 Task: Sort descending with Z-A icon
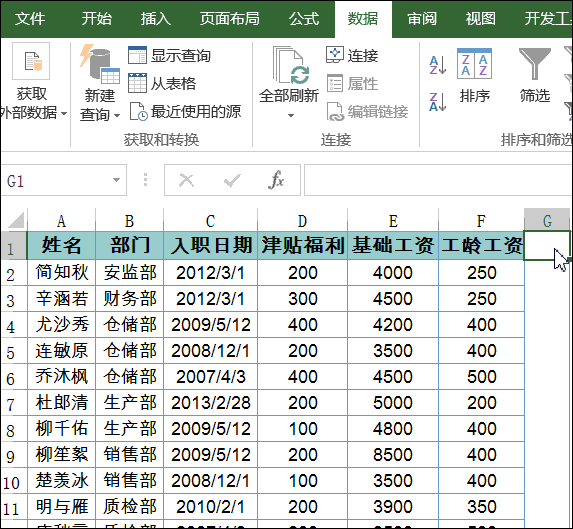(x=438, y=102)
